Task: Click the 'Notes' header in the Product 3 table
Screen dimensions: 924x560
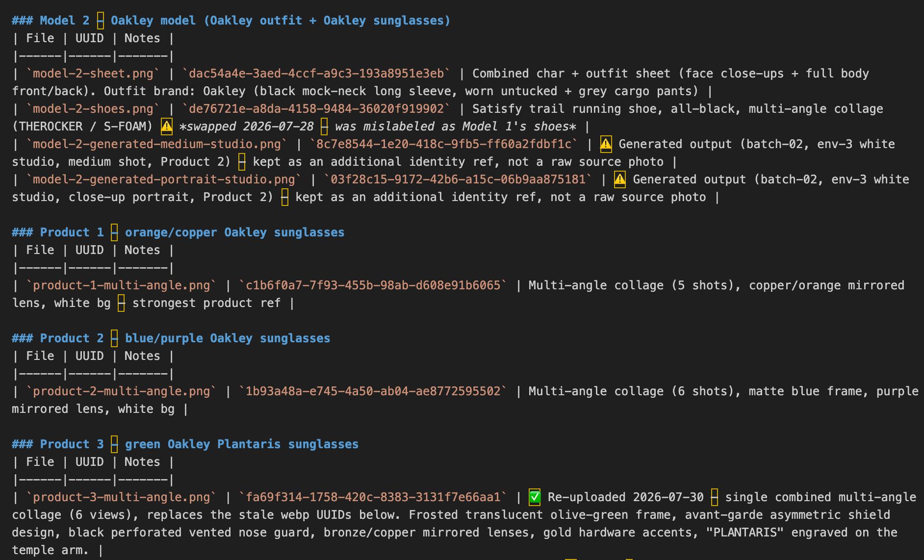Action: click(x=142, y=462)
